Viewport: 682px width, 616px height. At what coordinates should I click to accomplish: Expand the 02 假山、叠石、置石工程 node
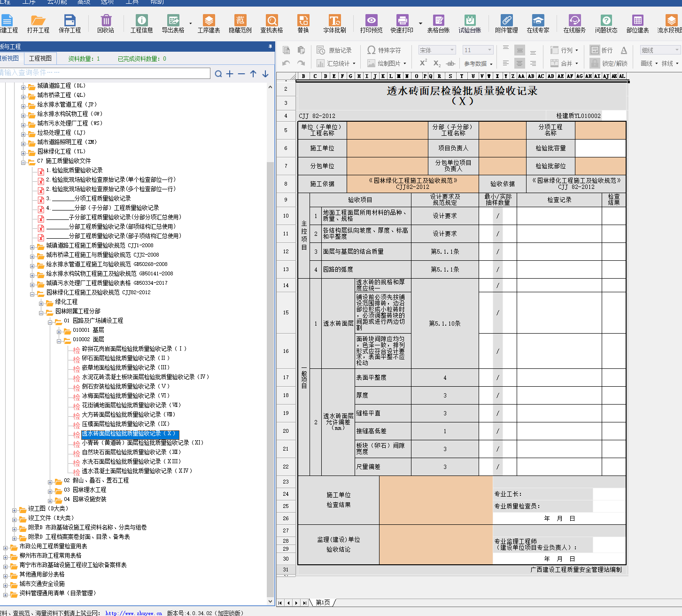(x=50, y=482)
